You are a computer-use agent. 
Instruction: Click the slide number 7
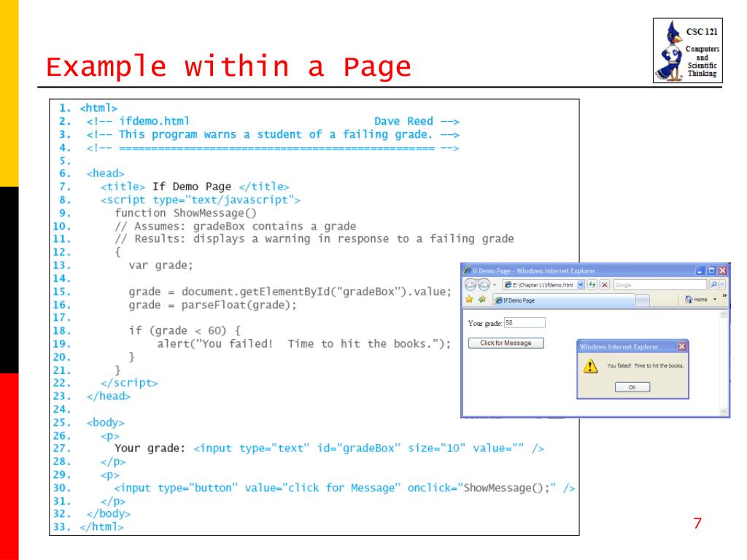coord(697,524)
